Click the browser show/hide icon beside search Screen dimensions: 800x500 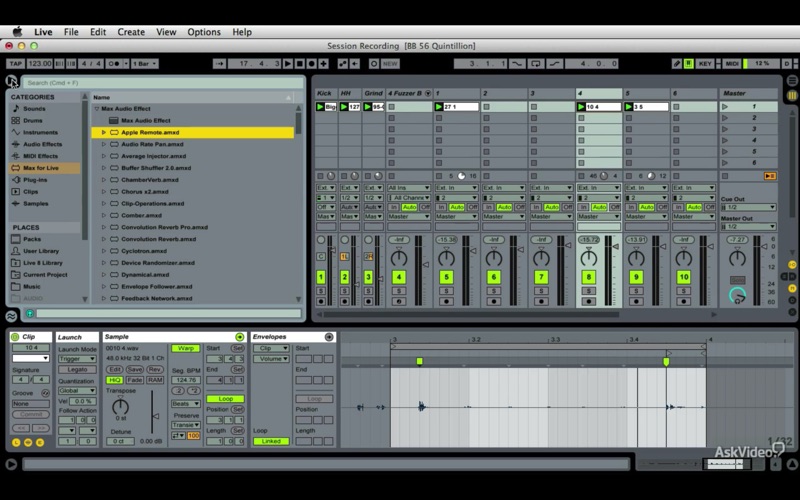[x=12, y=81]
